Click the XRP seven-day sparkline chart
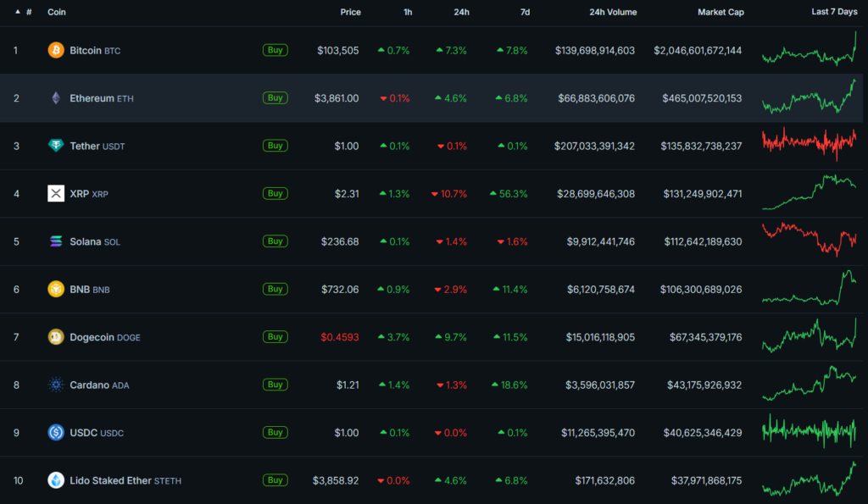 pyautogui.click(x=810, y=193)
